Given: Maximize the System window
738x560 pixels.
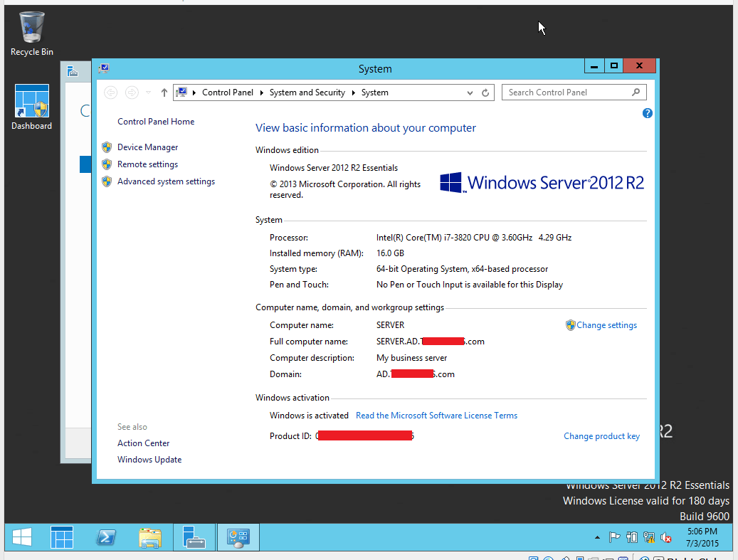Looking at the screenshot, I should (x=613, y=66).
